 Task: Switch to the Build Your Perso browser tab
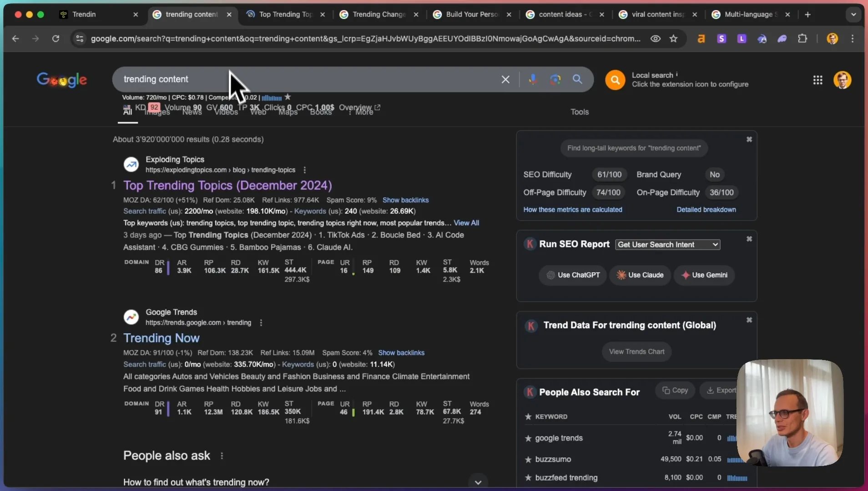tap(472, 15)
